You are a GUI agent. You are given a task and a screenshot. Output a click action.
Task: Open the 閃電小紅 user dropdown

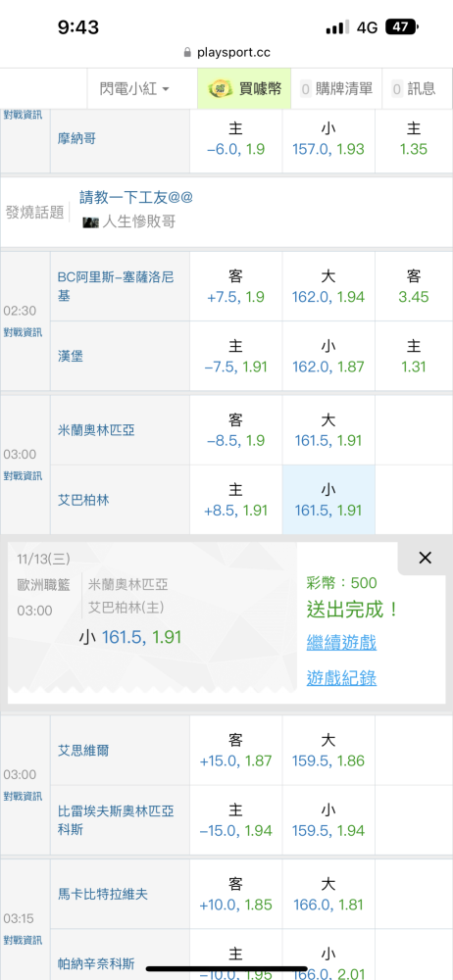(x=134, y=89)
